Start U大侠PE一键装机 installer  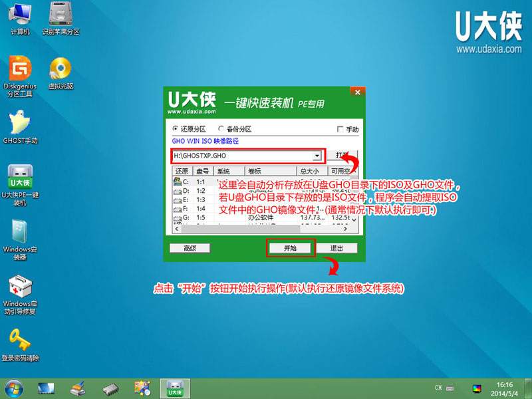(19, 178)
